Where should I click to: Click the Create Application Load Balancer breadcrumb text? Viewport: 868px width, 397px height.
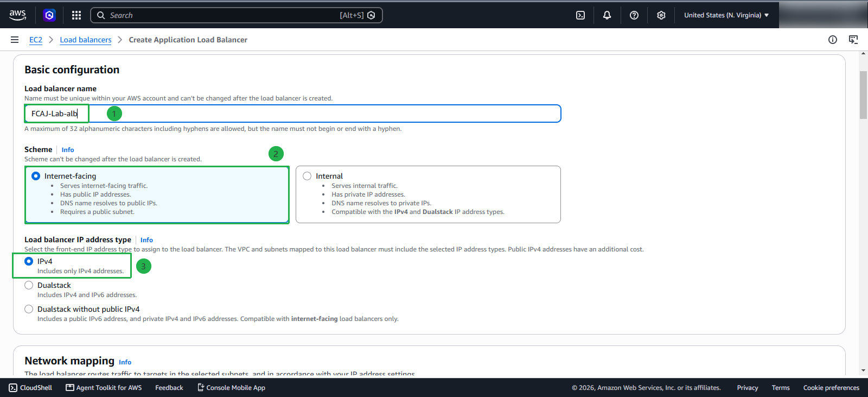pyautogui.click(x=188, y=40)
